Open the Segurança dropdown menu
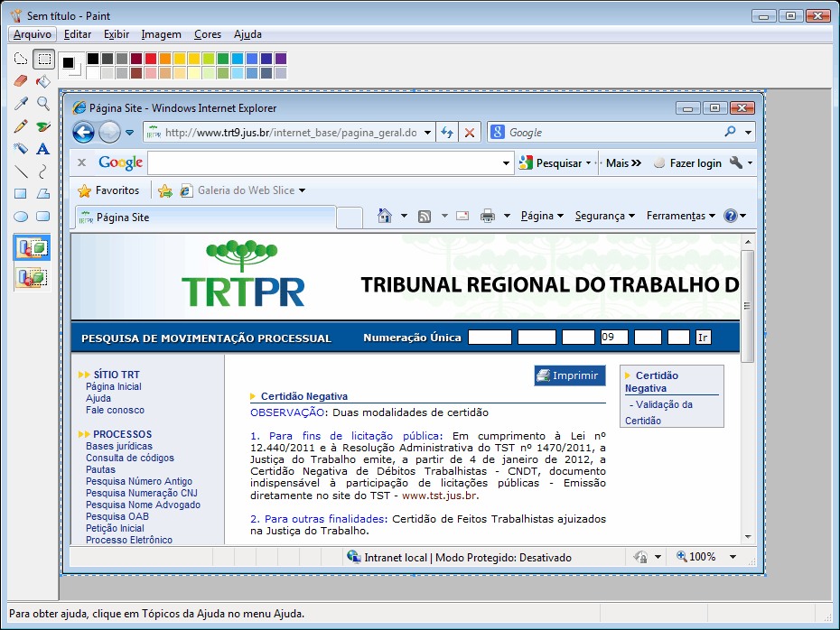 605,216
